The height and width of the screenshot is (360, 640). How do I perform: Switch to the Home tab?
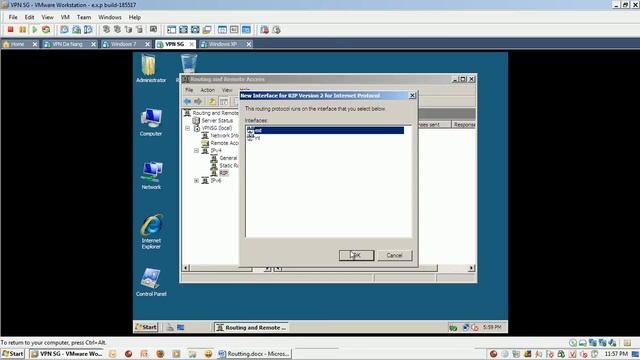click(x=17, y=44)
